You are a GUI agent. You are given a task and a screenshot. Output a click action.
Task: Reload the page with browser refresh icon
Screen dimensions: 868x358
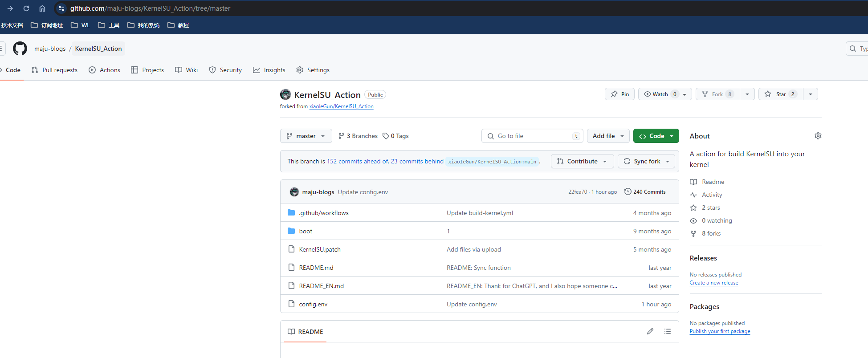(x=26, y=8)
